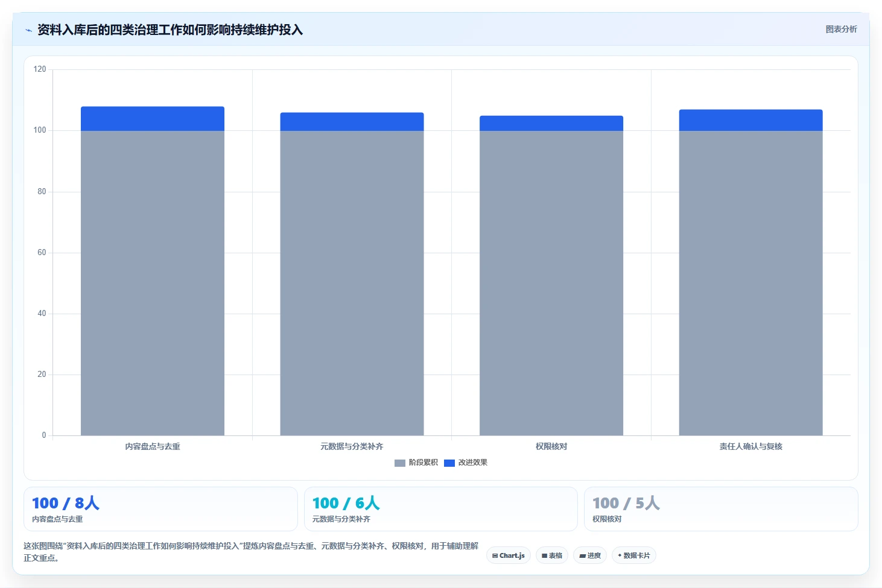The width and height of the screenshot is (882, 588).
Task: Click the gray 阶段累积 legend color box
Action: pyautogui.click(x=400, y=463)
